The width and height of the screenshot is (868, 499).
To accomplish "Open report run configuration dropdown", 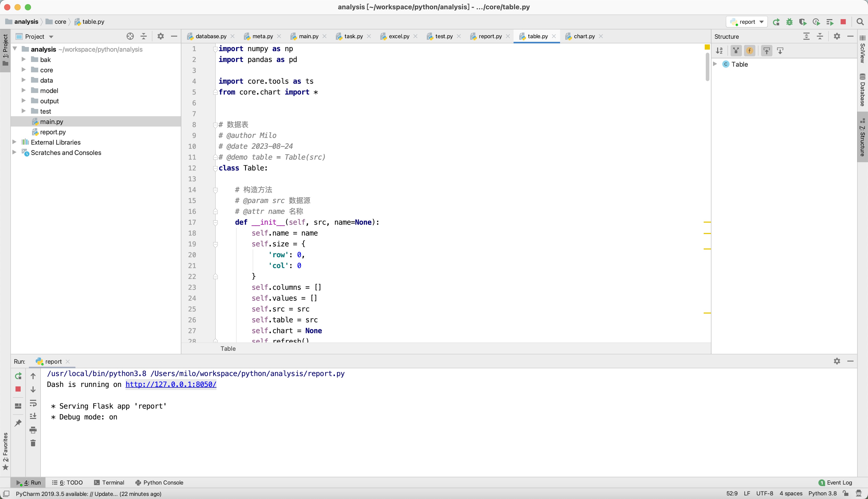I will 747,22.
